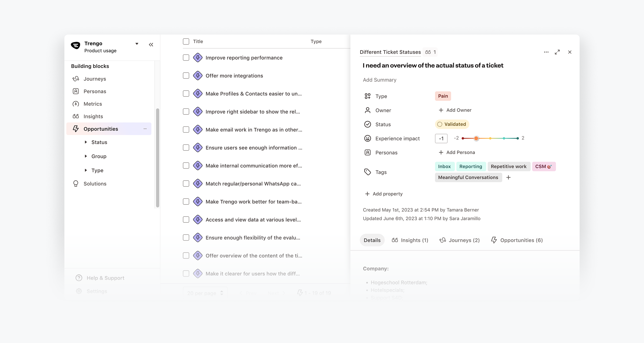Switch to the Journeys (2) tab

tap(459, 240)
